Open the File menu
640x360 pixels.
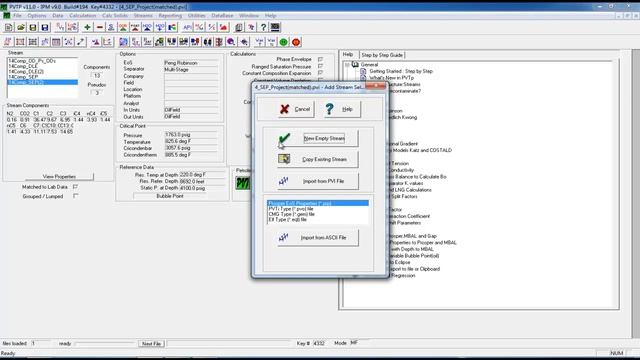17,16
